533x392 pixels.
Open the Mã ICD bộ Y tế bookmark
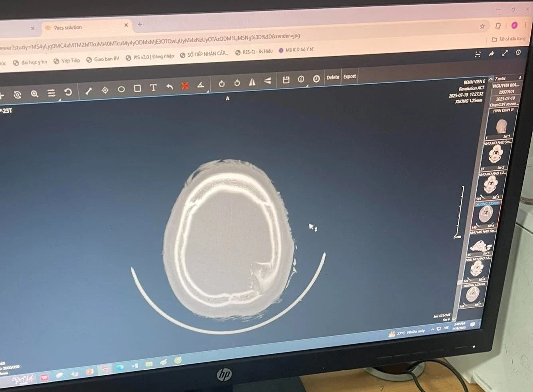[x=296, y=50]
